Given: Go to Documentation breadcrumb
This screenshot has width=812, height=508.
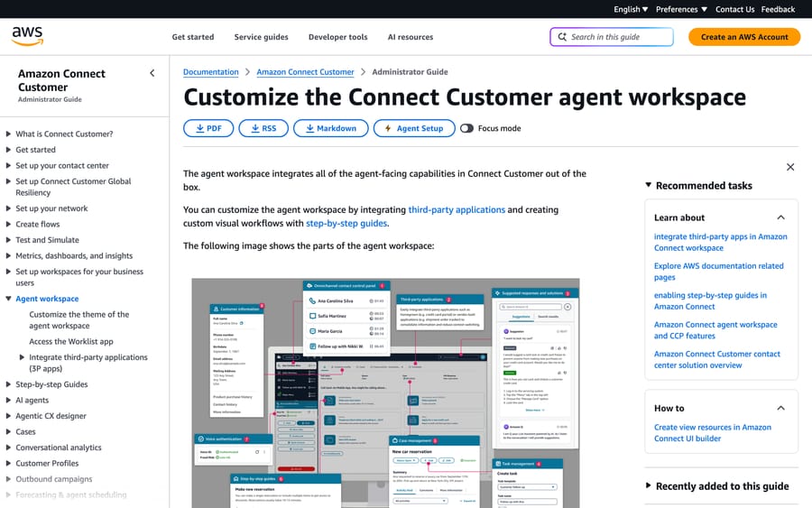Looking at the screenshot, I should 211,72.
